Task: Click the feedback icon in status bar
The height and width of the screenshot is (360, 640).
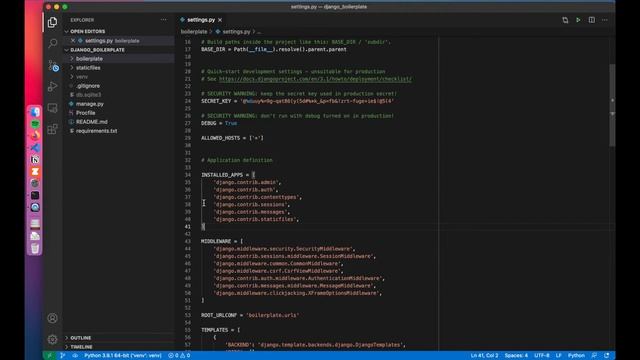Action: pyautogui.click(x=594, y=356)
